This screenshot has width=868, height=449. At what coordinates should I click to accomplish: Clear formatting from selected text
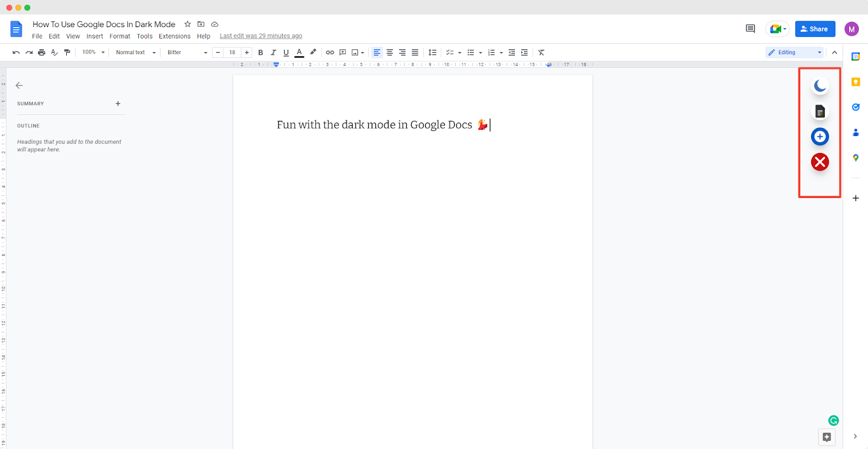click(x=541, y=53)
